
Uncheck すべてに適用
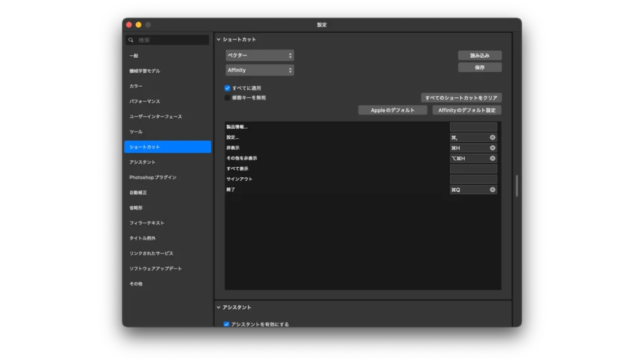pos(226,89)
